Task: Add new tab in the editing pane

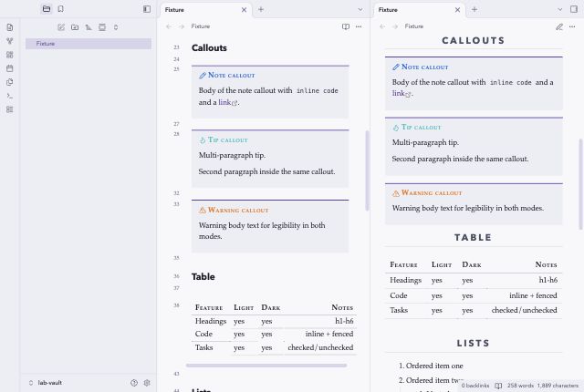Action: [261, 10]
